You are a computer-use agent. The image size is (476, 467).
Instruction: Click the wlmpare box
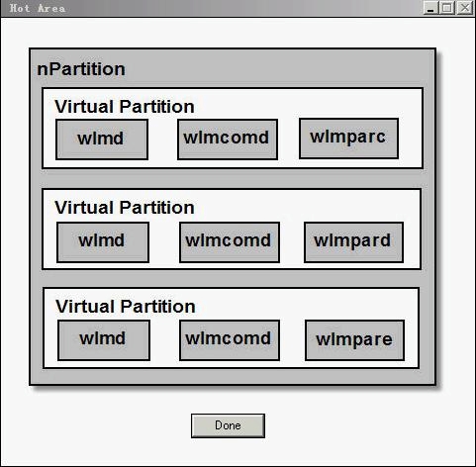354,340
